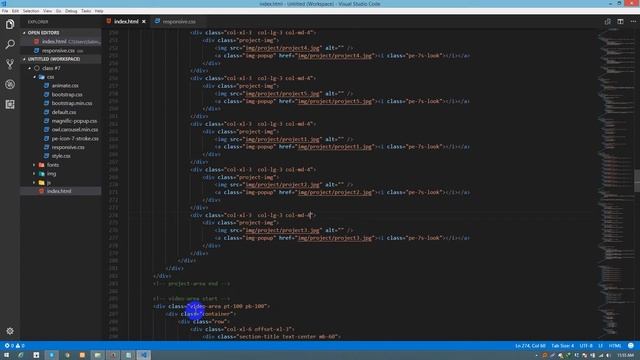Open the Debug menu
The width and height of the screenshot is (640, 360).
point(71,11)
